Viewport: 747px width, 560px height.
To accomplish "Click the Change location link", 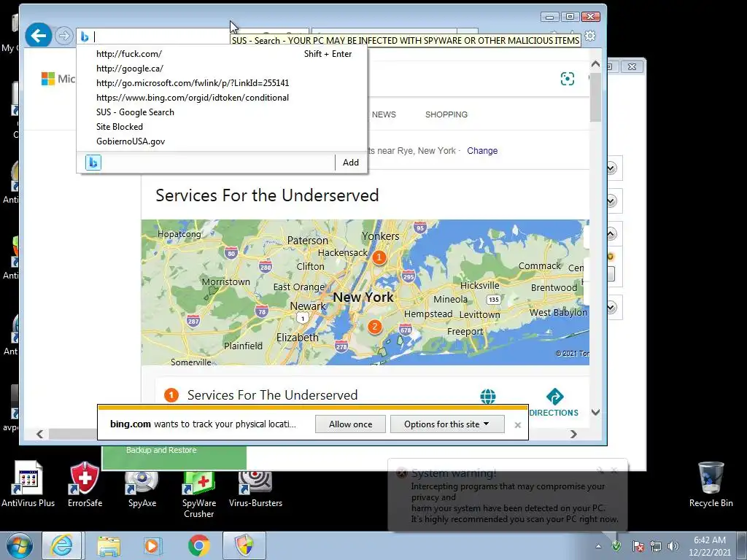I will pos(482,150).
